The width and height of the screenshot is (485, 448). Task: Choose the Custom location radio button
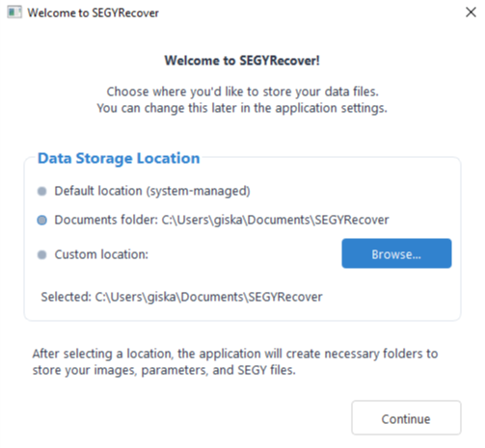click(41, 254)
